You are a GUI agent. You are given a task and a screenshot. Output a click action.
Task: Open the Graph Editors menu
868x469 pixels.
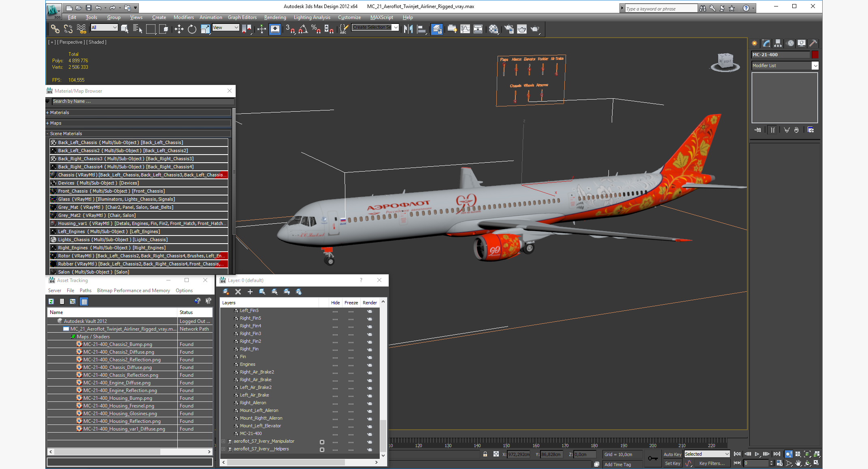[x=242, y=17]
